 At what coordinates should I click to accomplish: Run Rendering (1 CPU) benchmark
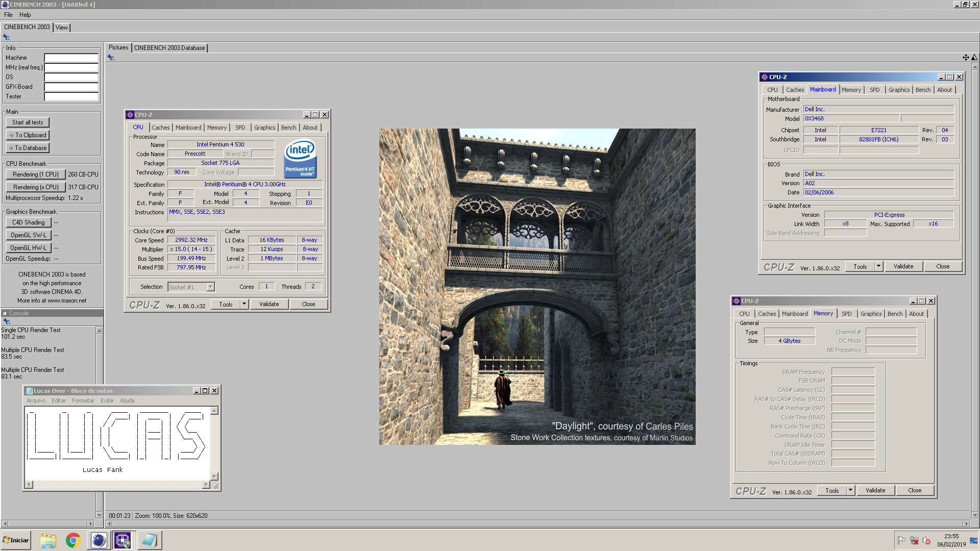click(36, 174)
